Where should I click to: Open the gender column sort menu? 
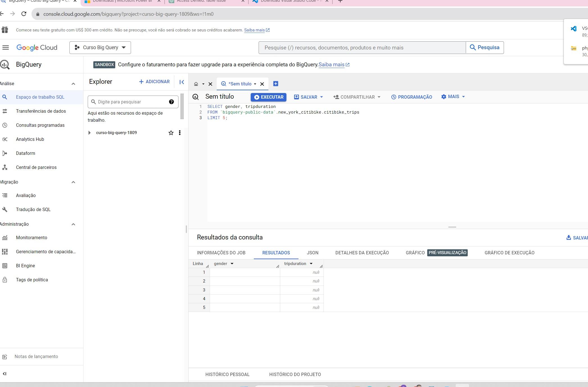click(x=232, y=264)
